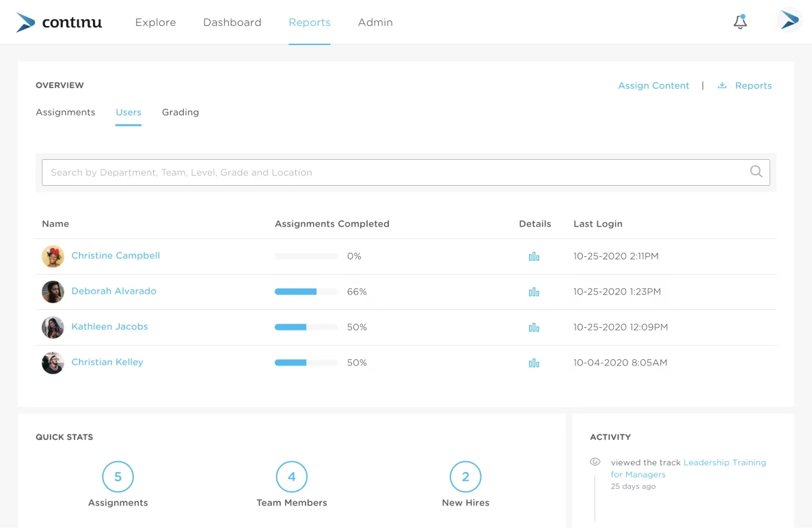The height and width of the screenshot is (528, 812).
Task: Focus the Department, Team search field
Action: [405, 172]
